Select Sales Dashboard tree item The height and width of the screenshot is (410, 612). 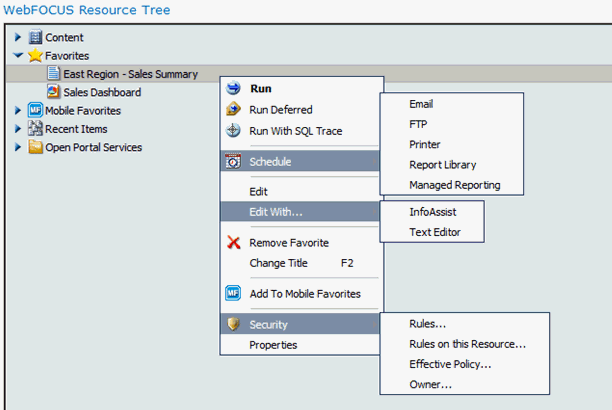(x=102, y=92)
